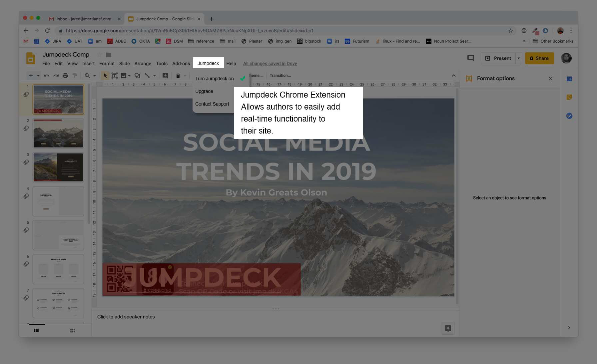
Task: Open Google Keep side panel icon
Action: click(569, 97)
